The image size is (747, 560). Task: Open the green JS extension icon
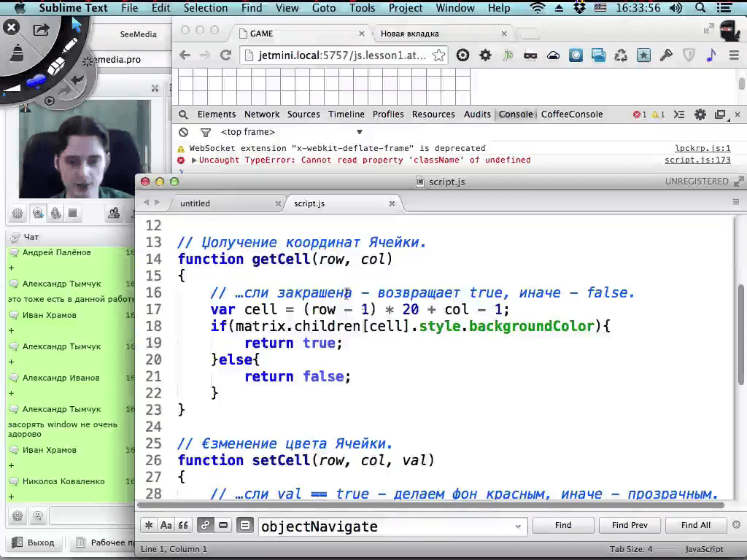tap(508, 55)
